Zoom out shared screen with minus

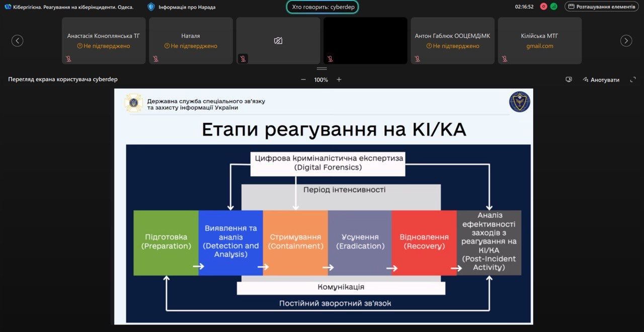coord(303,79)
